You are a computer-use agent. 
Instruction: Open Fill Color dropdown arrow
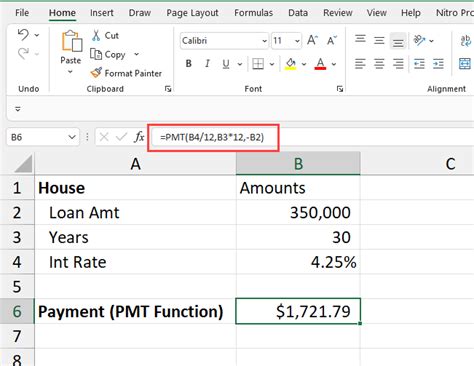tap(304, 64)
